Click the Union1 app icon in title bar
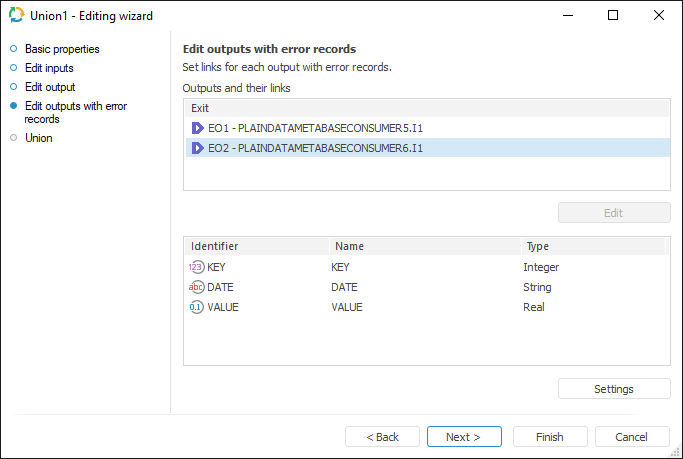683x459 pixels. click(16, 15)
